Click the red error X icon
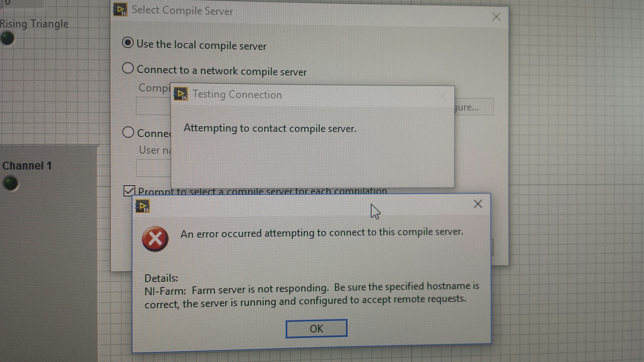644x362 pixels. tap(155, 238)
